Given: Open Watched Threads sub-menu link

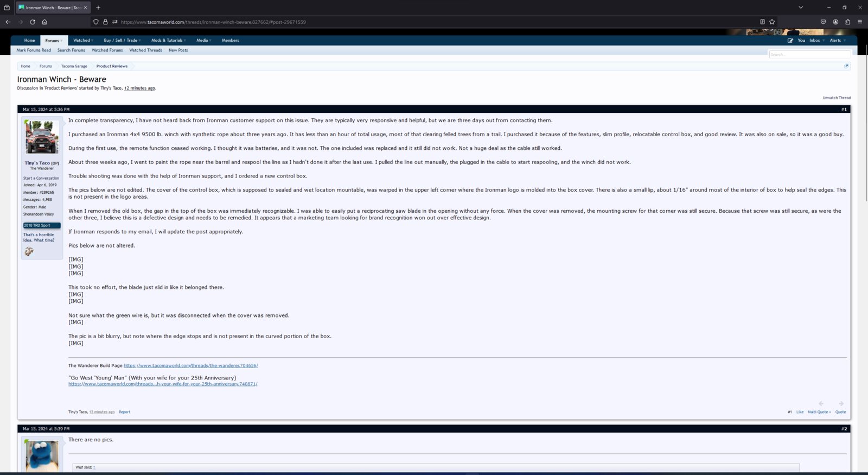Looking at the screenshot, I should [x=145, y=50].
